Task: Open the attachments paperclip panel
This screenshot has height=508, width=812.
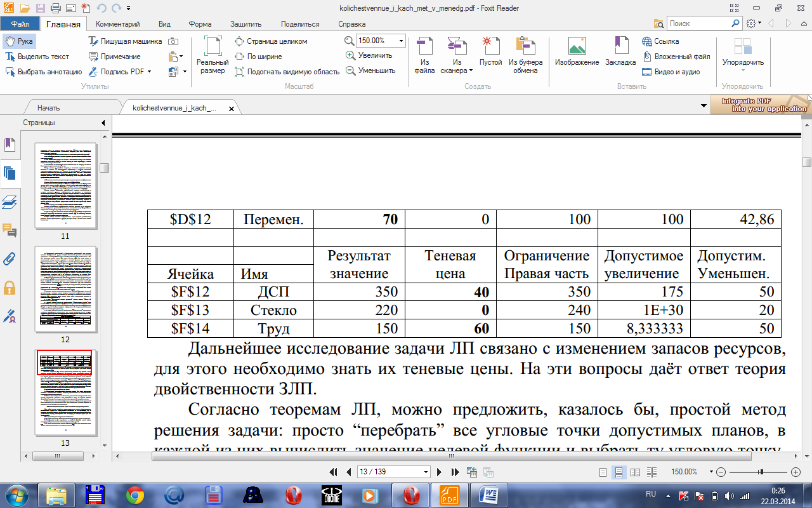Action: click(x=10, y=259)
